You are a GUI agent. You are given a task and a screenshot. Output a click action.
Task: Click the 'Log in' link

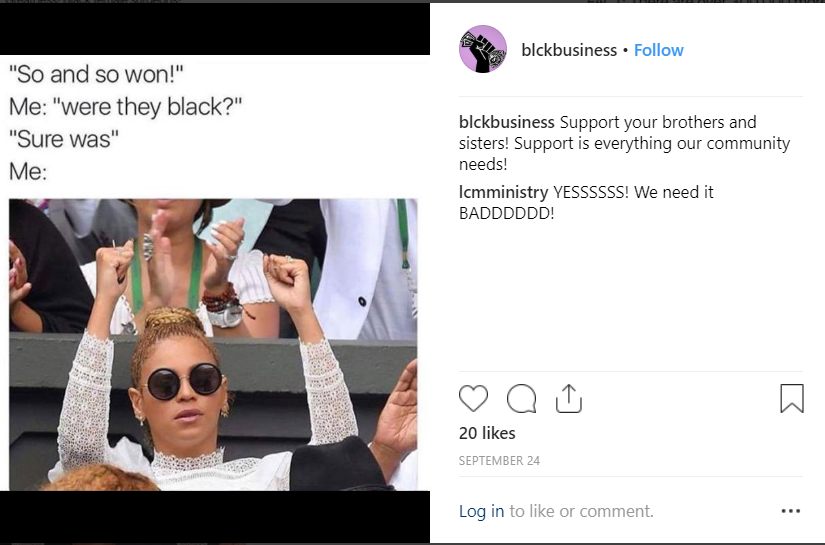click(481, 511)
